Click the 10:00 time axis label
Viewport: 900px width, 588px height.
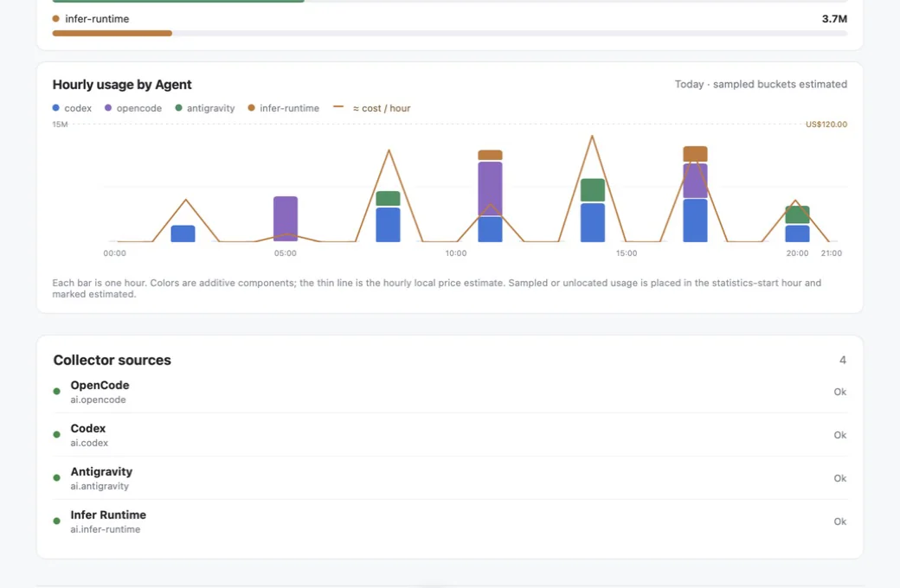(x=456, y=253)
